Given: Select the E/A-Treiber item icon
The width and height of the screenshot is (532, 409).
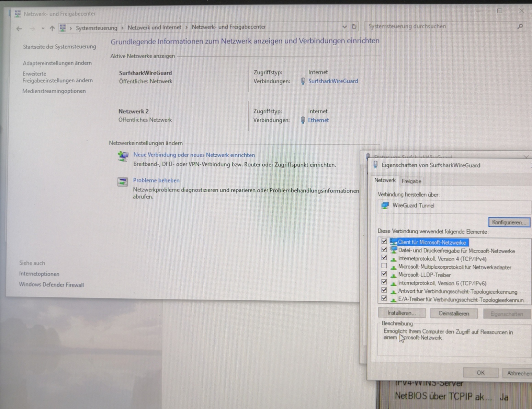Looking at the screenshot, I should (394, 300).
